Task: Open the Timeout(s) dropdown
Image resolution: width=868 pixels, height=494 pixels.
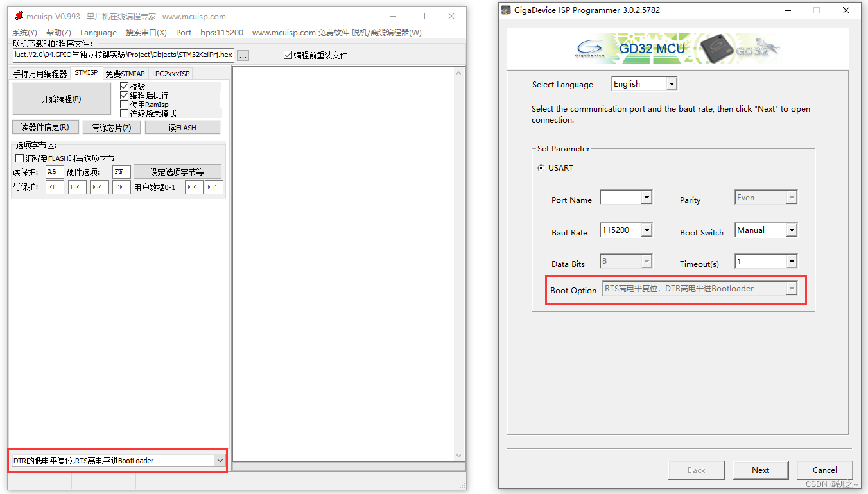Action: pos(766,262)
